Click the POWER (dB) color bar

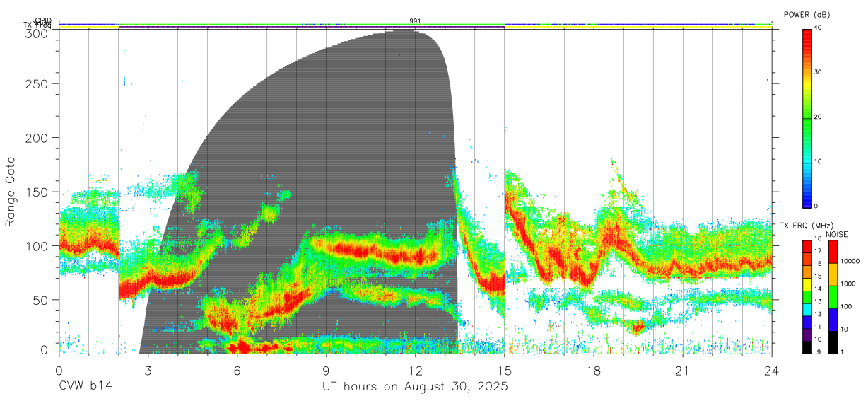coord(807,117)
